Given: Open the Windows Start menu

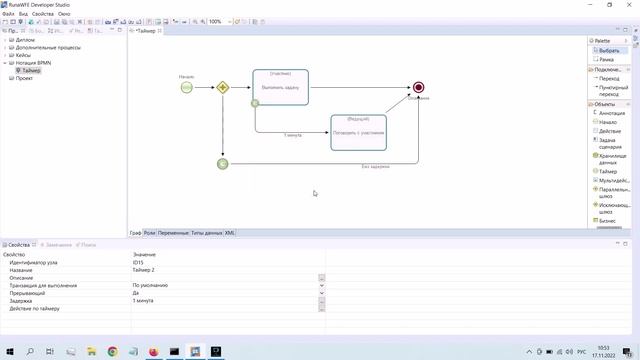Looking at the screenshot, I should click(x=10, y=351).
